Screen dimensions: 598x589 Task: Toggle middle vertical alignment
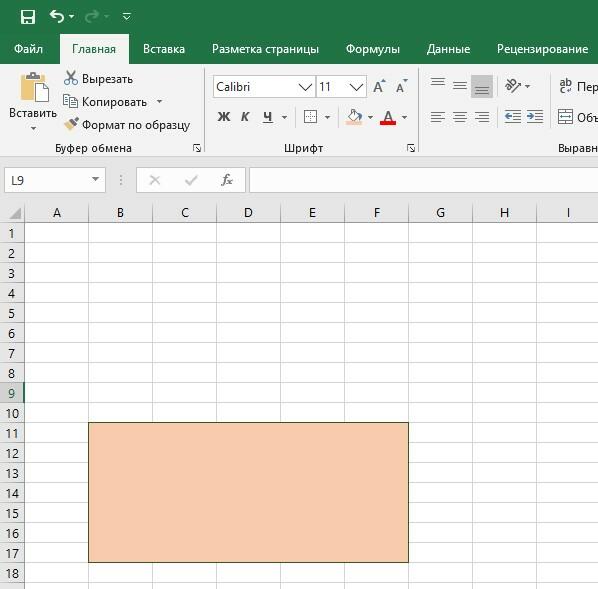460,86
